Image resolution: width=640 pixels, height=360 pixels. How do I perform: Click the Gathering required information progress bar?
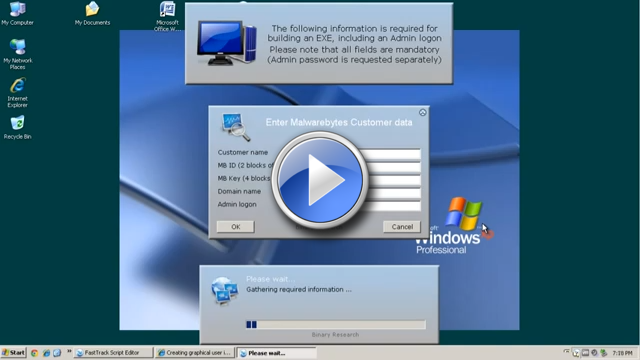tap(336, 324)
